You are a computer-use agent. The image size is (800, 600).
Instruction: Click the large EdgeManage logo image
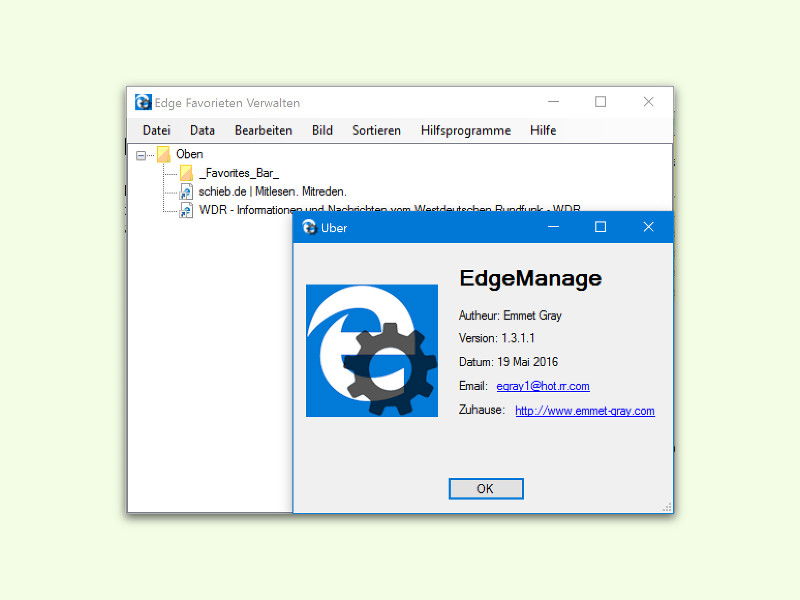coord(372,351)
